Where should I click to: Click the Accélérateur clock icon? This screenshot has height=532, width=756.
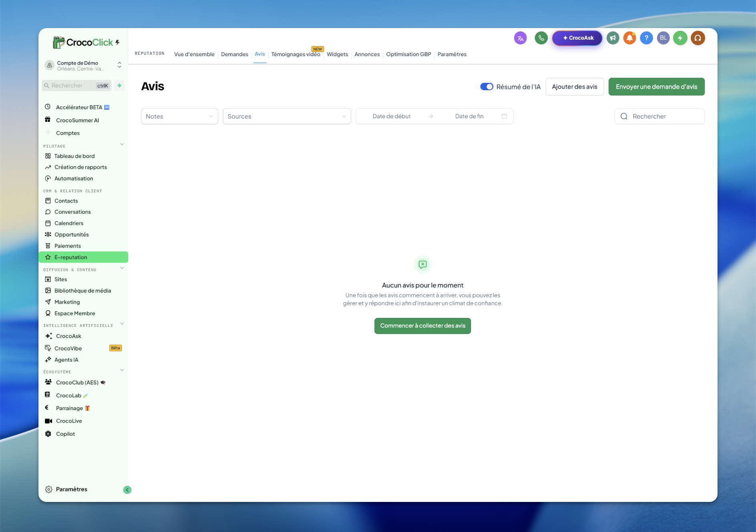tap(48, 107)
